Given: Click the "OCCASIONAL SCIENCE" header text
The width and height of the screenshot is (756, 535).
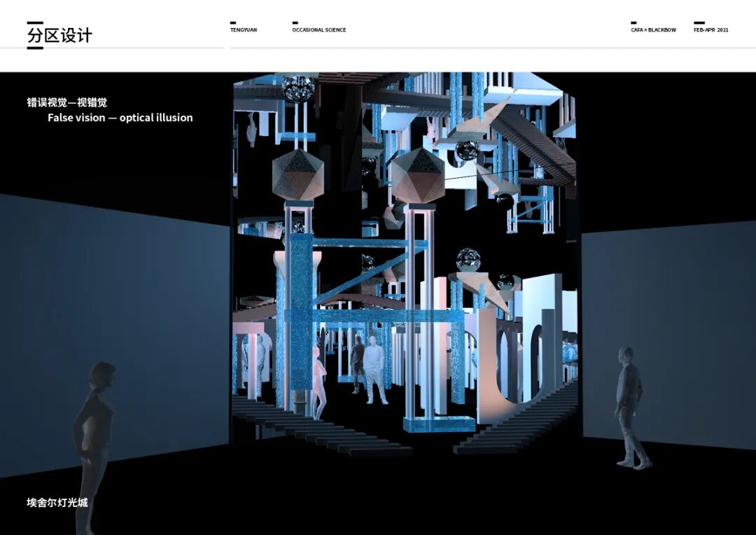Looking at the screenshot, I should pos(318,30).
